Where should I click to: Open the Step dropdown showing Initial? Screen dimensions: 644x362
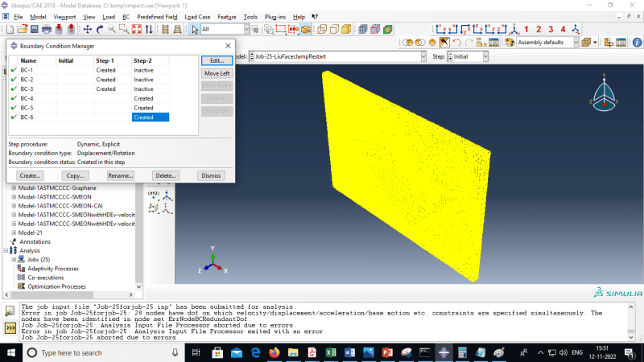(485, 56)
